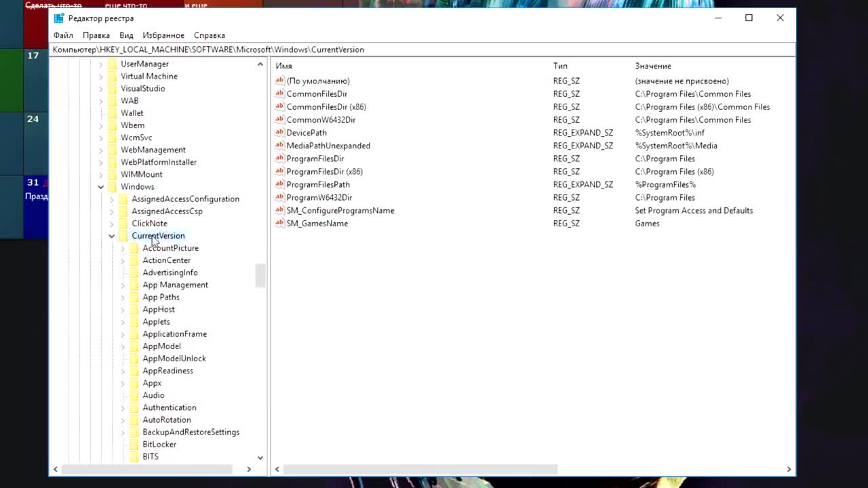This screenshot has width=868, height=488.
Task: Select the AppHost key
Action: point(159,309)
